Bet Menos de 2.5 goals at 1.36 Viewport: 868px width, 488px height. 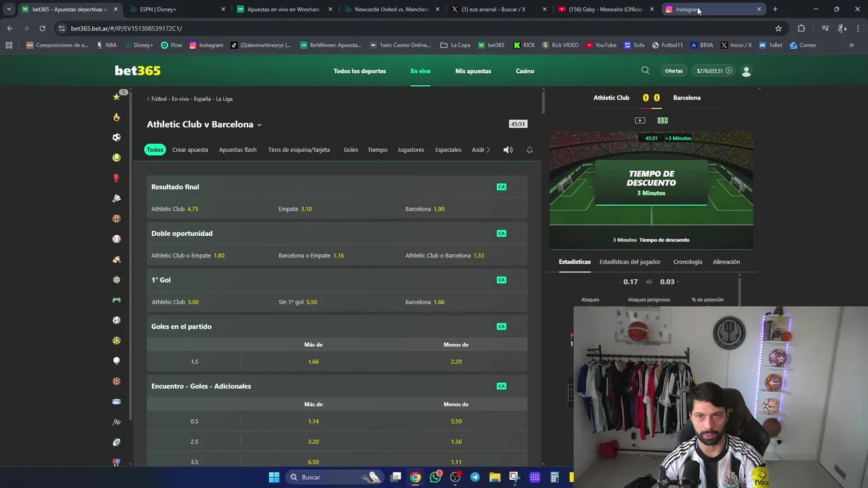[456, 442]
